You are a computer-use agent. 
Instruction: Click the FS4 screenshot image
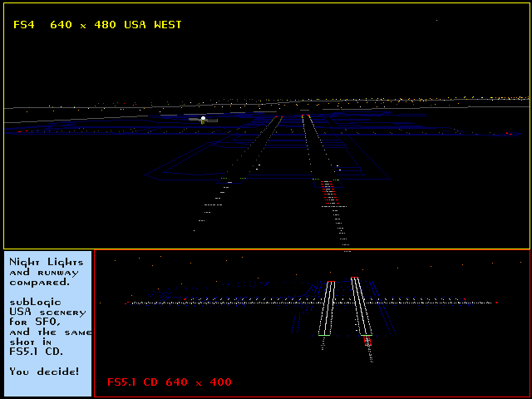[x=267, y=126]
